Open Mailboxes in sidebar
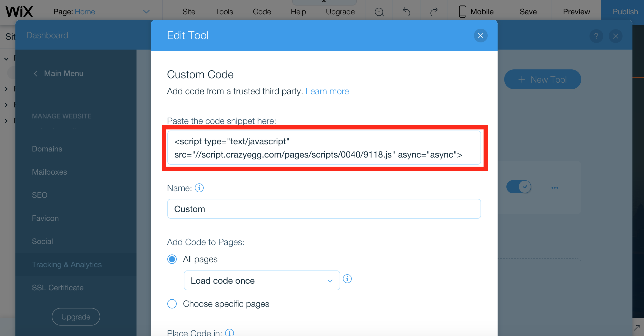This screenshot has width=644, height=336. [x=50, y=172]
